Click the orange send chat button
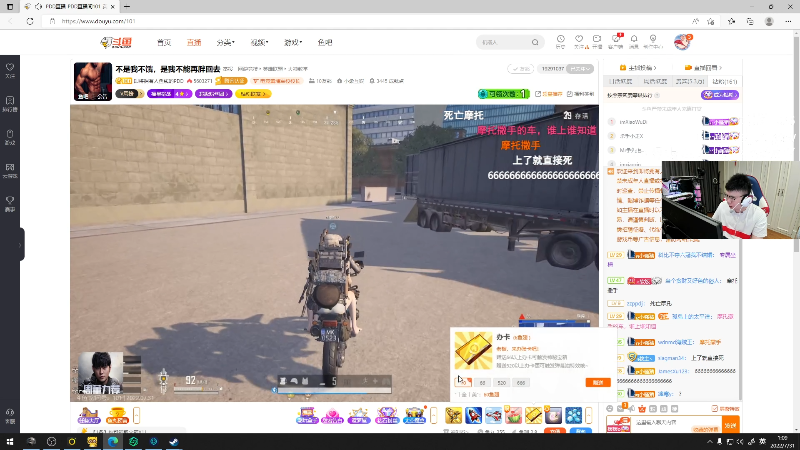800x450 pixels. pos(731,424)
